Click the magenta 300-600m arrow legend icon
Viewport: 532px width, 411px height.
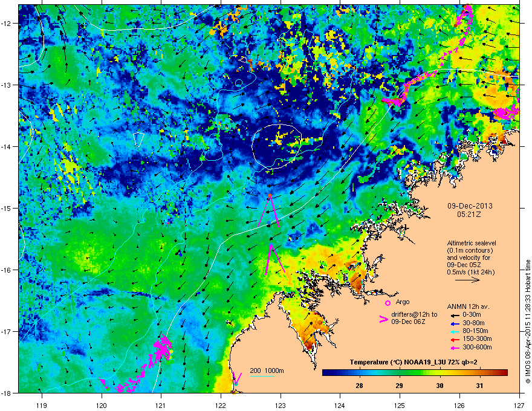(x=455, y=348)
